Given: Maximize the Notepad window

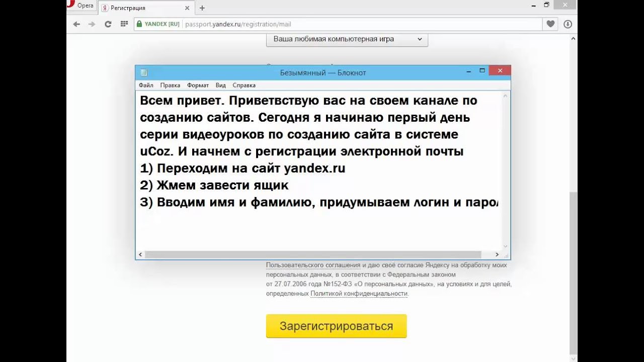Looking at the screenshot, I should point(482,71).
